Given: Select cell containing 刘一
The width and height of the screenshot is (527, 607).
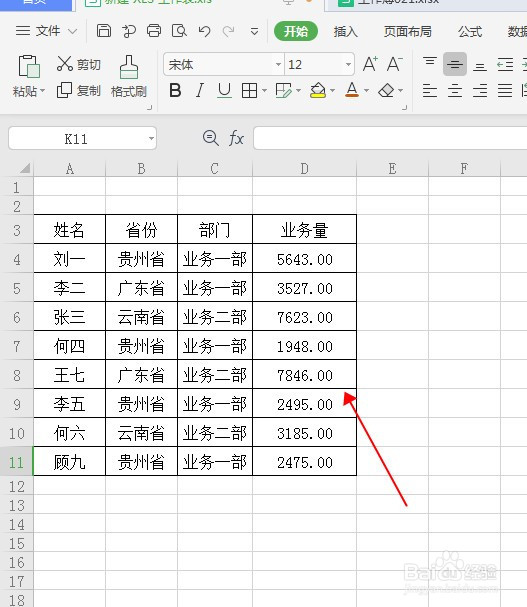Looking at the screenshot, I should pyautogui.click(x=69, y=259).
